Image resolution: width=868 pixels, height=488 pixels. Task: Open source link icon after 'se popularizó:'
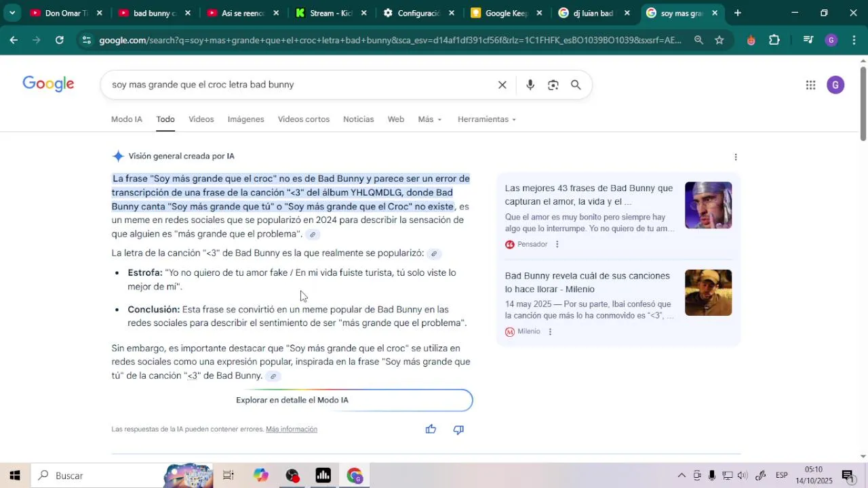pyautogui.click(x=434, y=253)
